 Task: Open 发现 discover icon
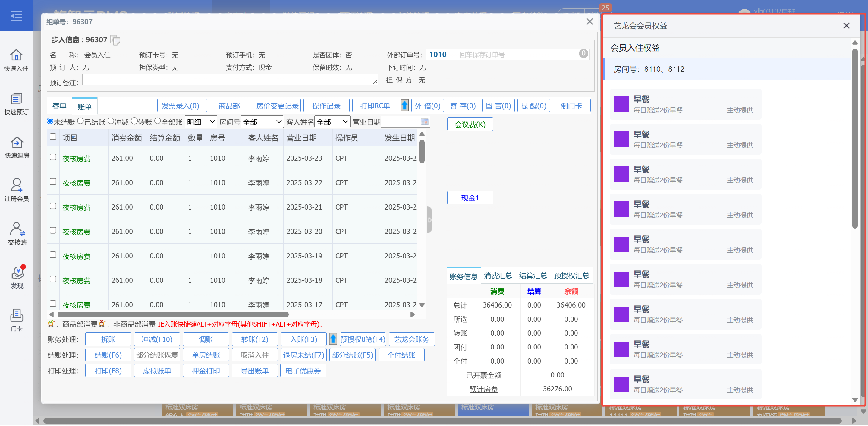pos(17,277)
